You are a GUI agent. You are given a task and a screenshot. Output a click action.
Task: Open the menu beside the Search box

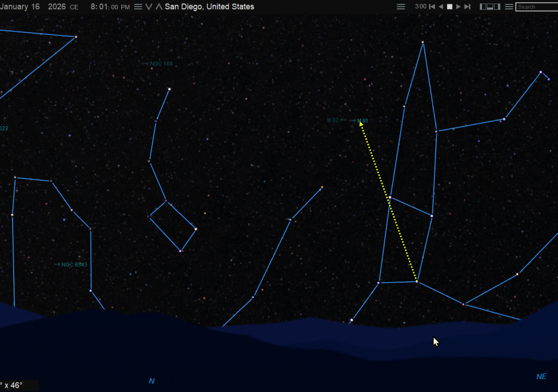point(509,6)
